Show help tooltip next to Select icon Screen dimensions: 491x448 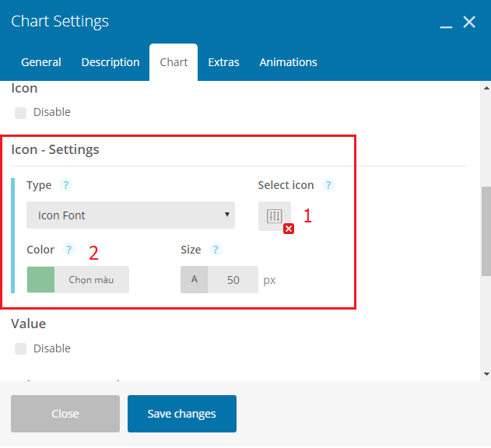328,185
